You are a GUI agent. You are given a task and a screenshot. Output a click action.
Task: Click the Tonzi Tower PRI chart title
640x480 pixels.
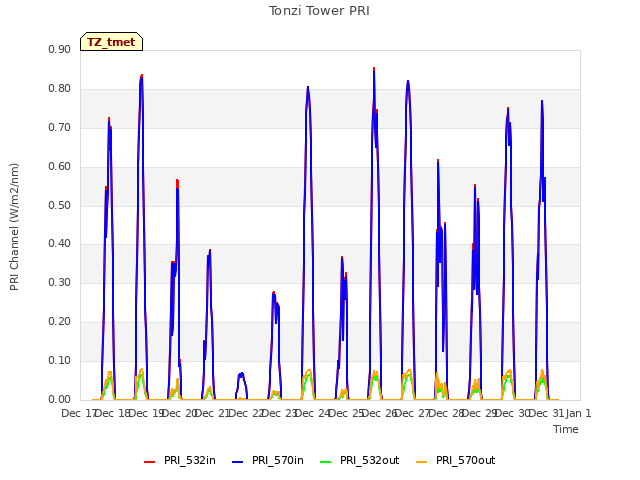click(x=319, y=11)
